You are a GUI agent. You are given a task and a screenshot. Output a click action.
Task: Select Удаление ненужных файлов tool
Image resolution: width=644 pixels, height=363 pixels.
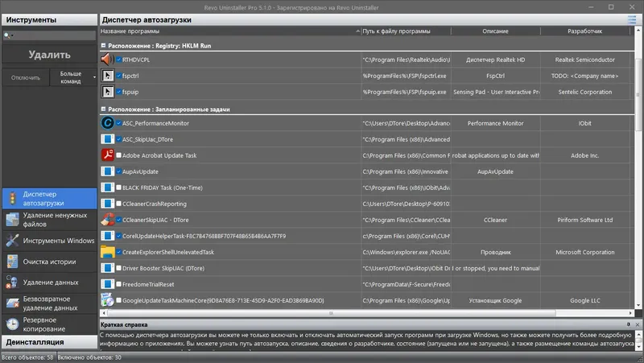click(49, 220)
